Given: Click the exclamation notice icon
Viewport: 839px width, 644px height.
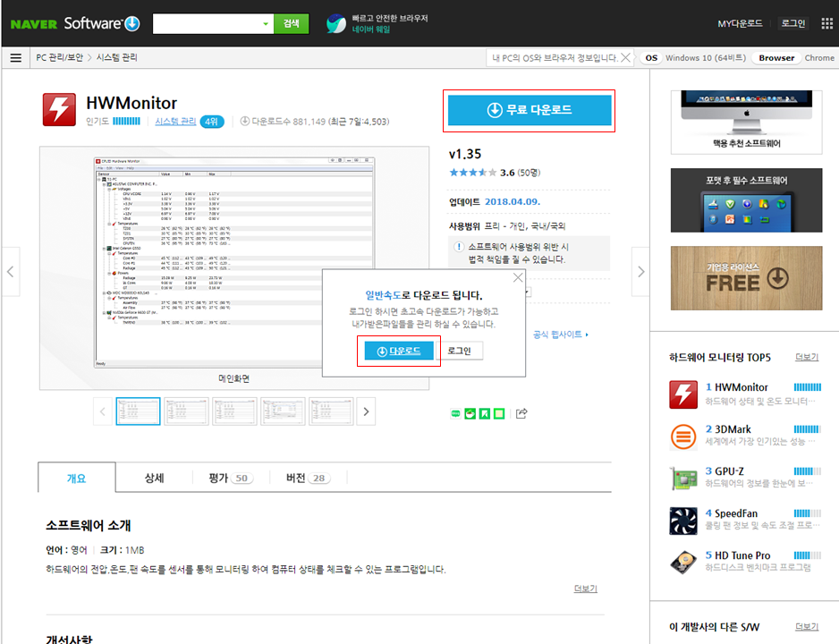Looking at the screenshot, I should tap(459, 247).
